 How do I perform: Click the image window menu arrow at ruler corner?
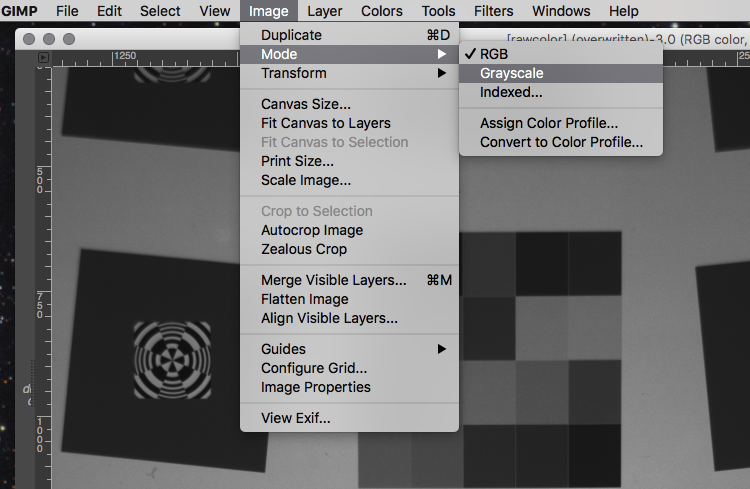[43, 57]
